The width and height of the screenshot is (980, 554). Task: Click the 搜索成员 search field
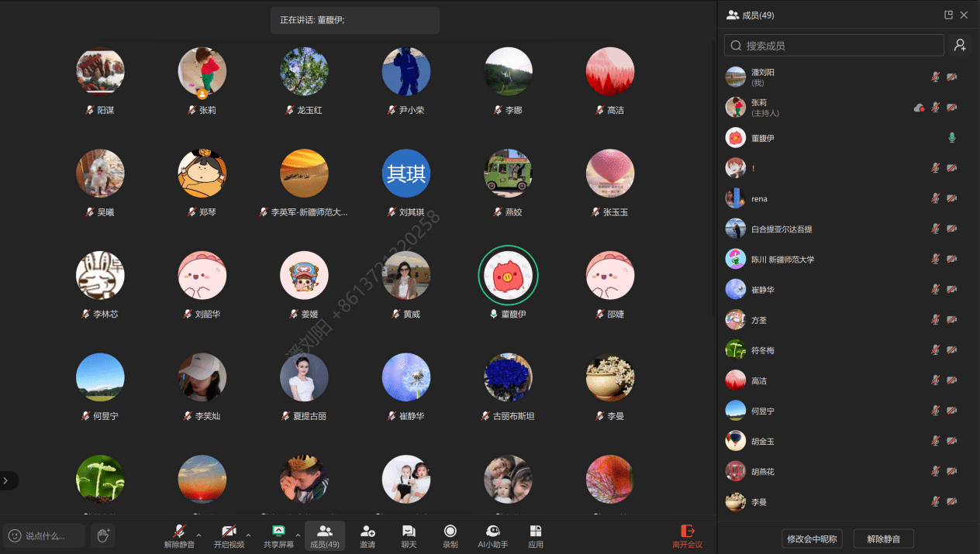pos(833,46)
